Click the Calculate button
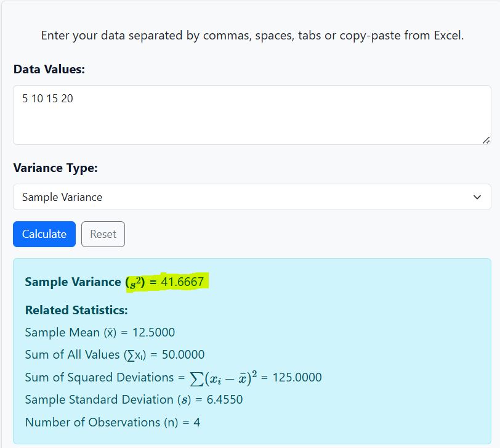This screenshot has height=448, width=500. click(x=44, y=234)
